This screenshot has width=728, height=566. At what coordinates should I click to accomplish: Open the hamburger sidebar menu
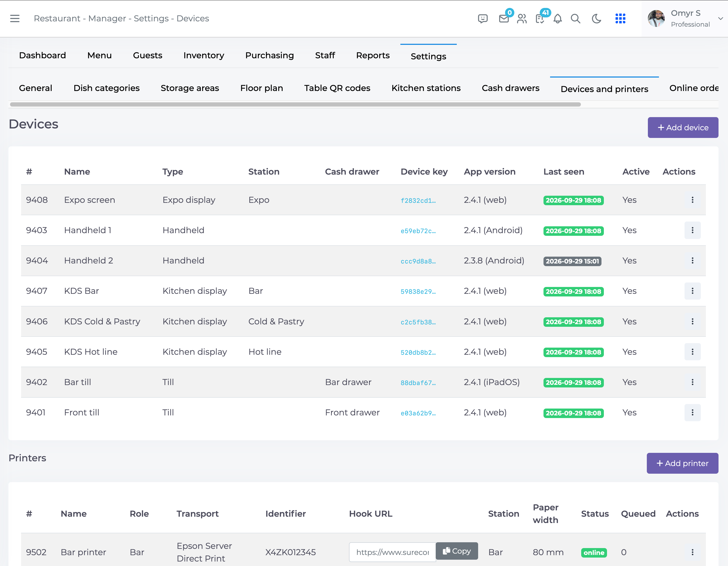coord(15,18)
